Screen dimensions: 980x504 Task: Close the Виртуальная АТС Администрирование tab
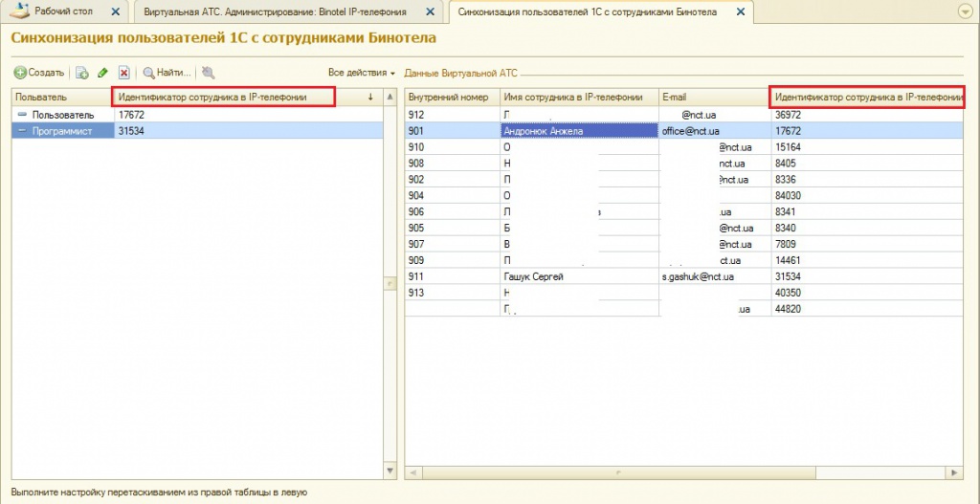[429, 11]
